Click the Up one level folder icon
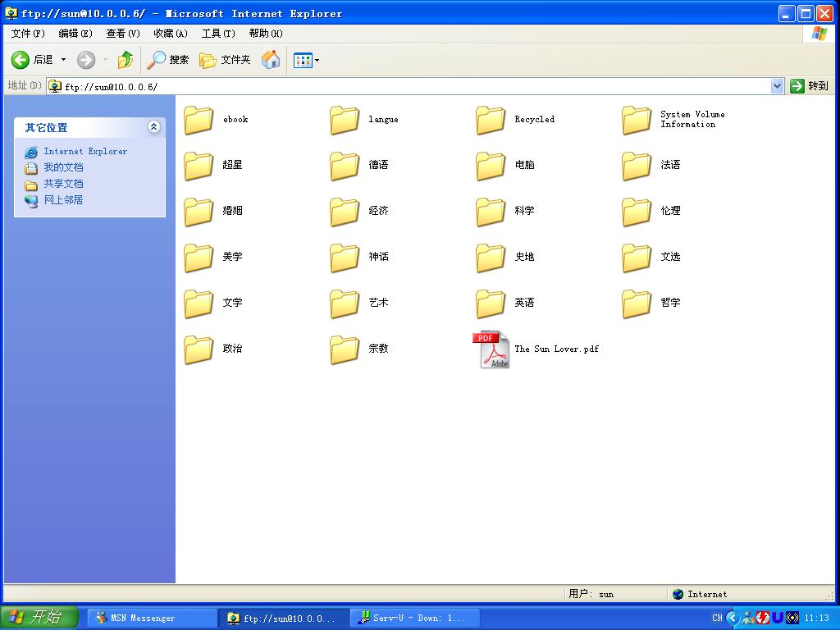This screenshot has height=630, width=840. (125, 60)
